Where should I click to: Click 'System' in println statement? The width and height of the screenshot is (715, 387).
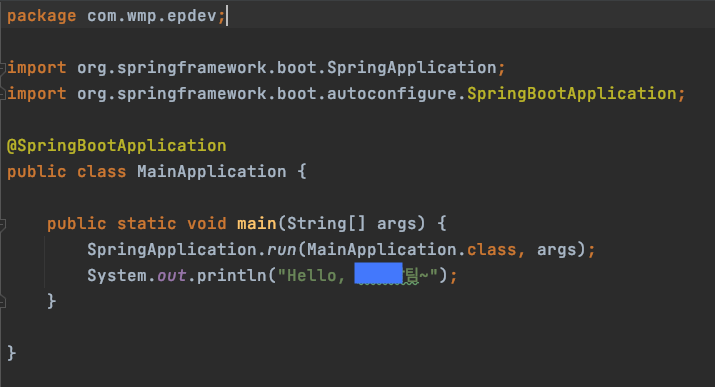(x=117, y=276)
